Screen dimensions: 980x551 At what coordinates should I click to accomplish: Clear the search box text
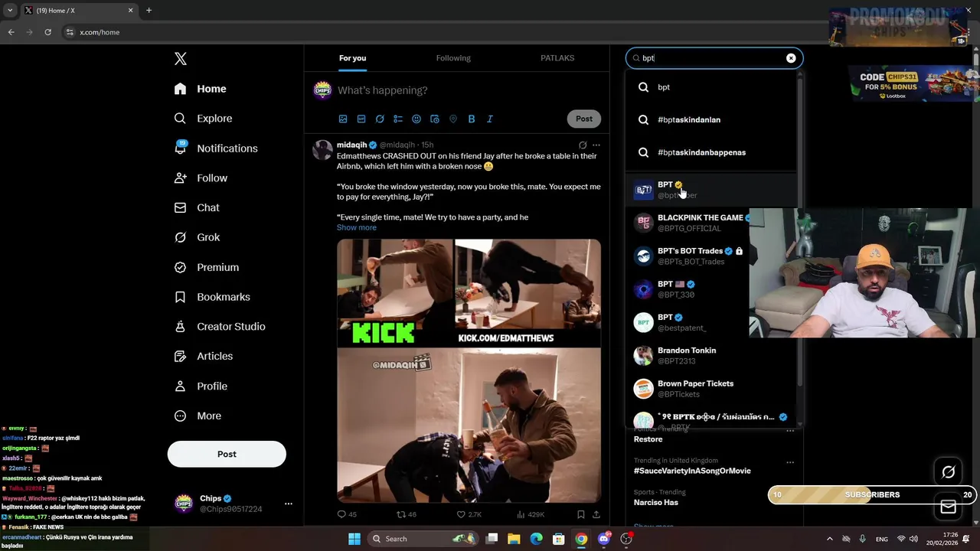[x=791, y=58]
